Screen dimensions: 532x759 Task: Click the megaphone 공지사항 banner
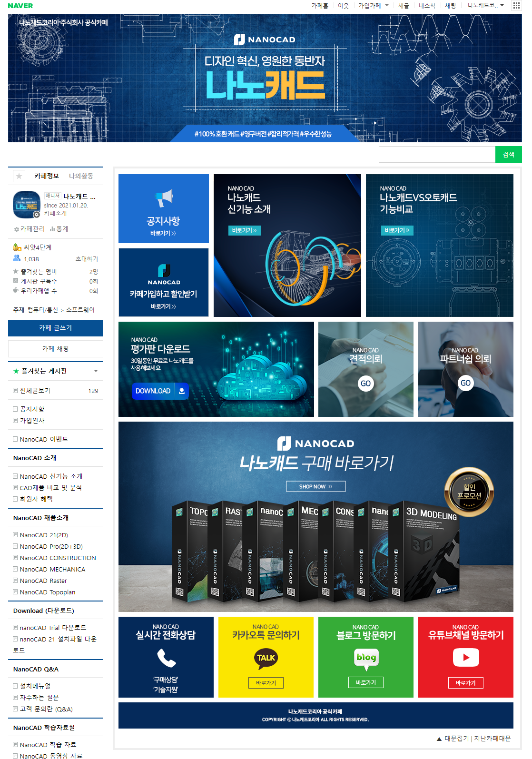(164, 208)
